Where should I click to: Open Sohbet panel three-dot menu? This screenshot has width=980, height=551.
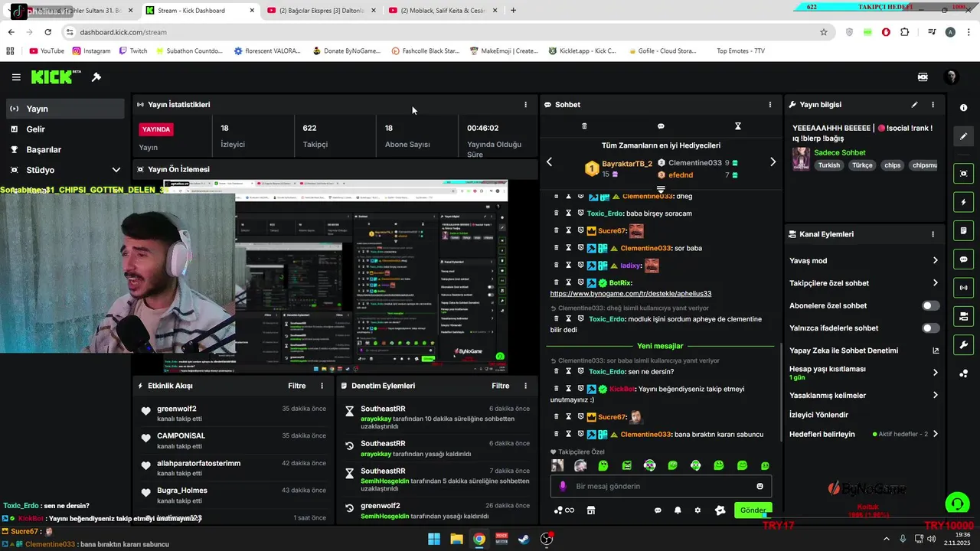tap(770, 105)
